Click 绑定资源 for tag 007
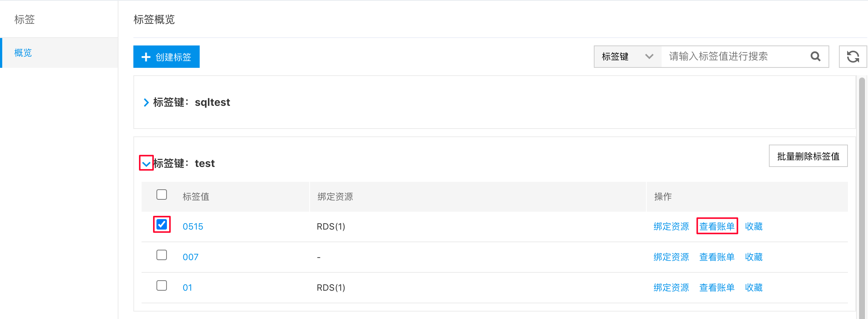Image resolution: width=868 pixels, height=319 pixels. point(671,257)
